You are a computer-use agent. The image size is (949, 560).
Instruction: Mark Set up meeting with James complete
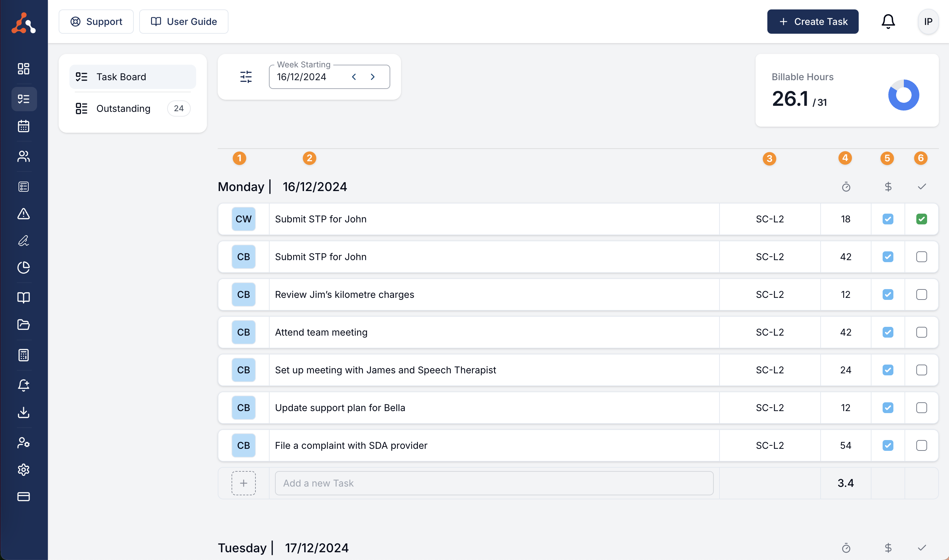[x=921, y=370]
